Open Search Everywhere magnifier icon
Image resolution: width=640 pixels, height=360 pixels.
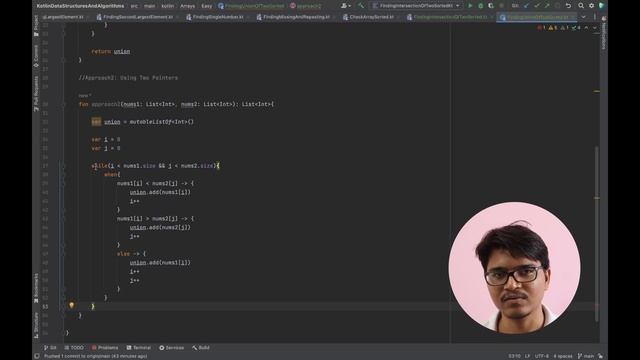[x=581, y=6]
